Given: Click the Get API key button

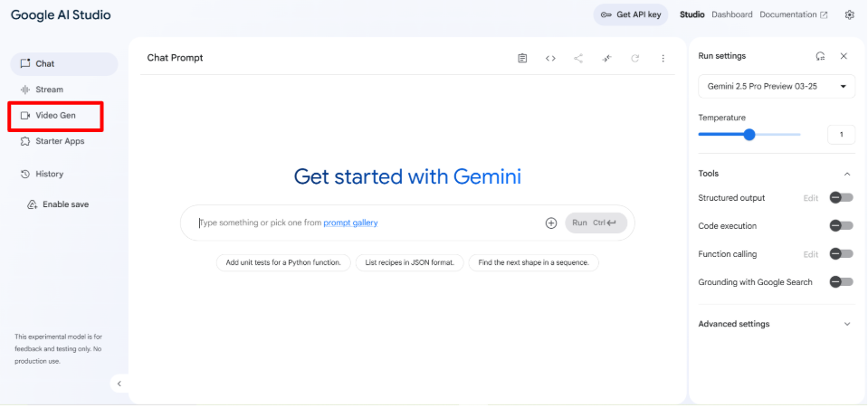Looking at the screenshot, I should (631, 15).
